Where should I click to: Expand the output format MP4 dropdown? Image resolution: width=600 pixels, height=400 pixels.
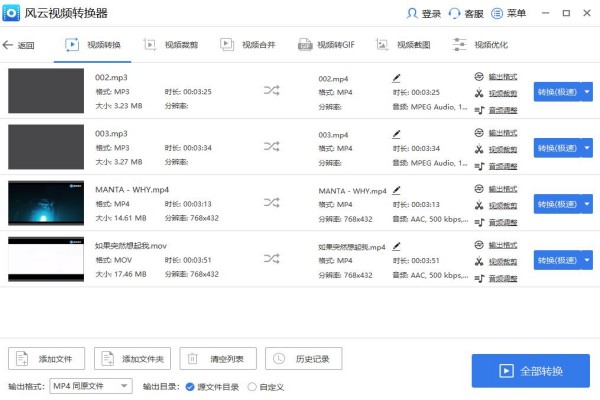[124, 386]
